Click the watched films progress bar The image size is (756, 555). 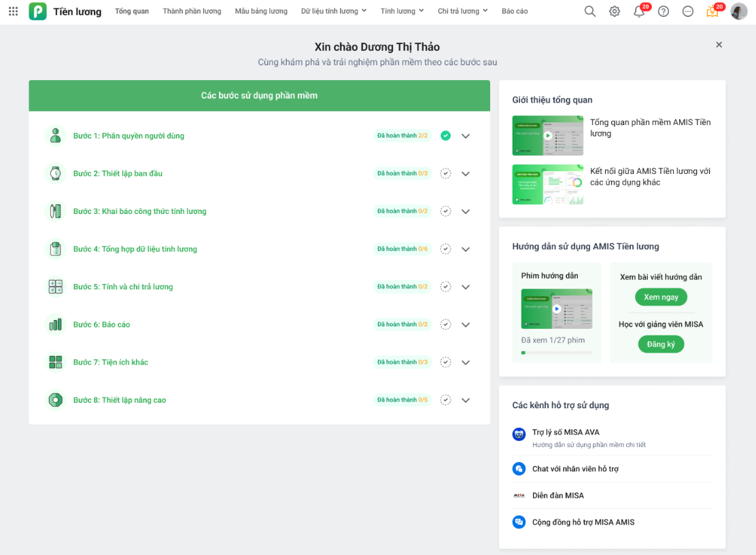pyautogui.click(x=557, y=353)
